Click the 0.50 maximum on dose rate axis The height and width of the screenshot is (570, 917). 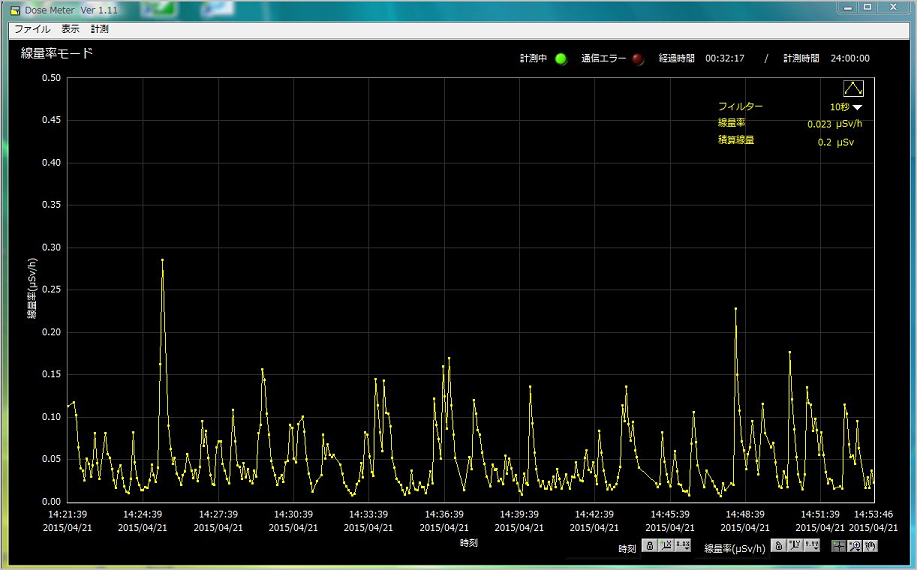pos(50,78)
